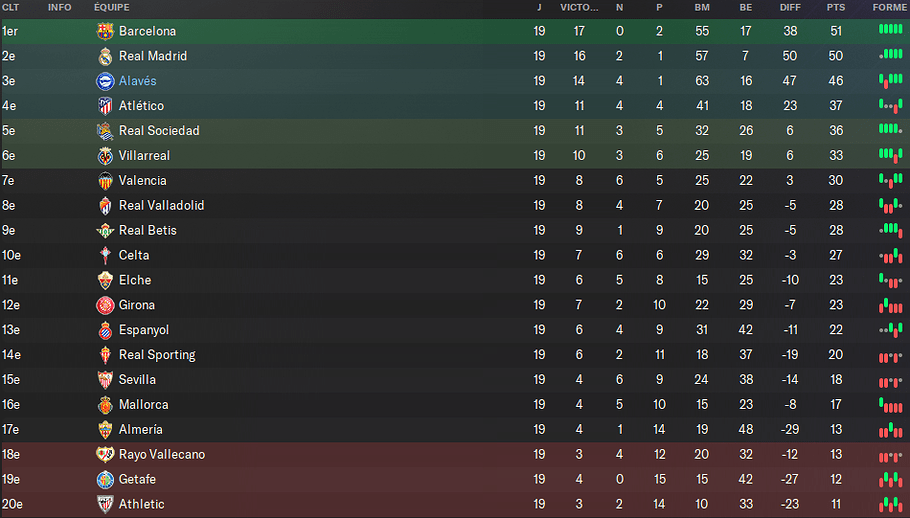Viewport: 910px width, 518px height.
Task: Open the Sevilla team page
Action: click(137, 380)
